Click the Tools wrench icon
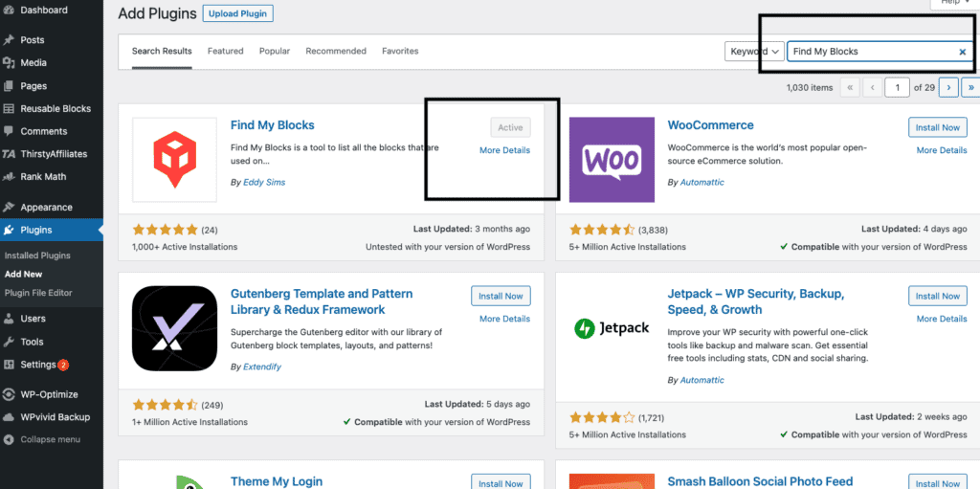 pos(9,342)
